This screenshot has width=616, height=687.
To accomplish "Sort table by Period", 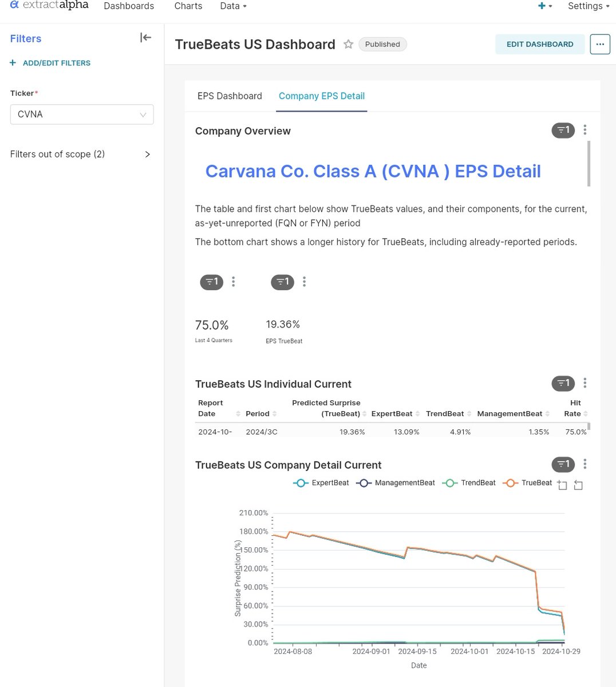I will tap(262, 413).
